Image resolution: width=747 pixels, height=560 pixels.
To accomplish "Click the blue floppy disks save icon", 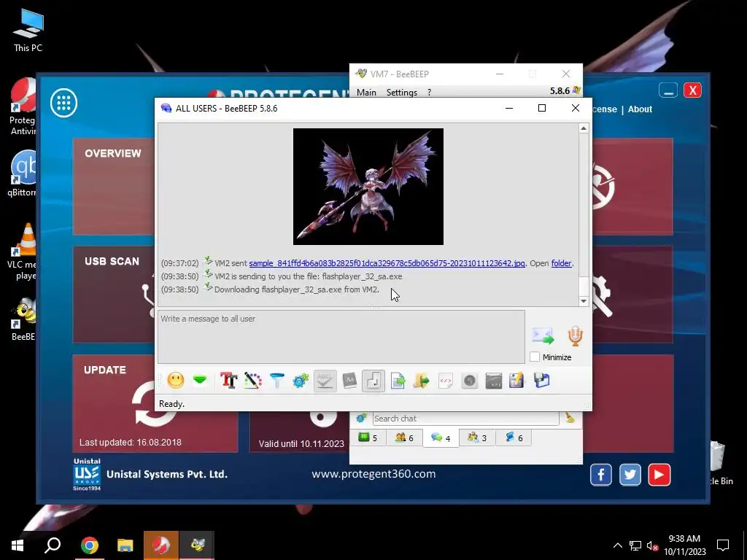I will [x=542, y=381].
